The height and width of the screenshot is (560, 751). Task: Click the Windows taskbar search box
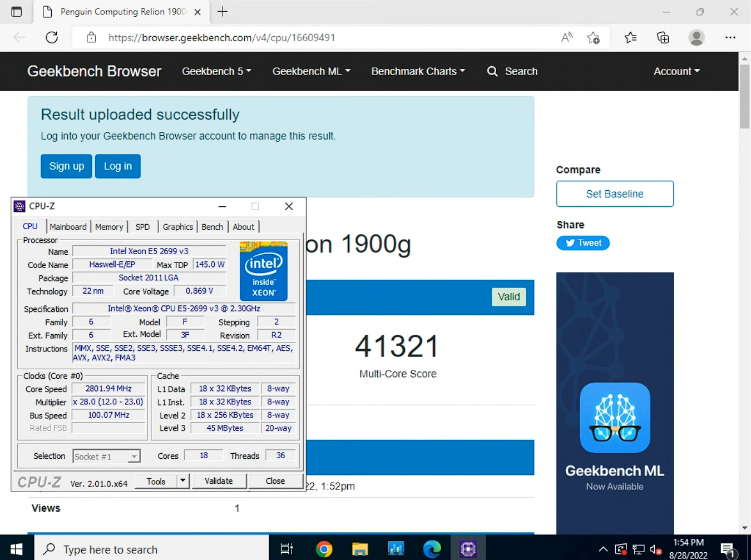tap(152, 549)
